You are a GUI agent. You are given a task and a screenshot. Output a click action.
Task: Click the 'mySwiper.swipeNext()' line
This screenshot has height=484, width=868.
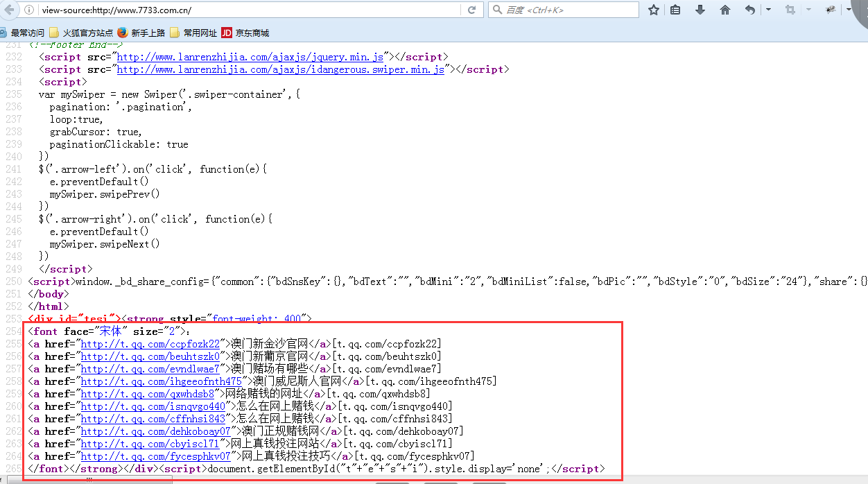point(105,244)
